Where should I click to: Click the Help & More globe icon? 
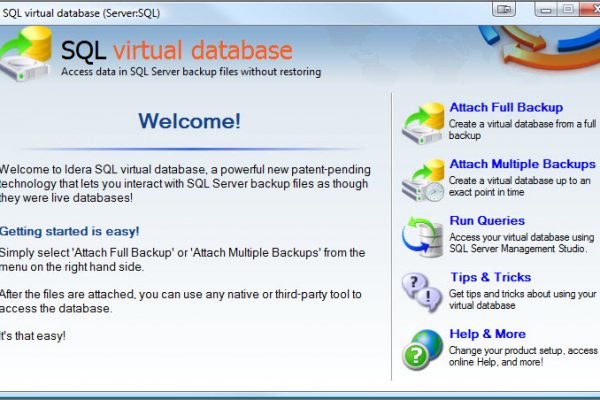tap(423, 349)
